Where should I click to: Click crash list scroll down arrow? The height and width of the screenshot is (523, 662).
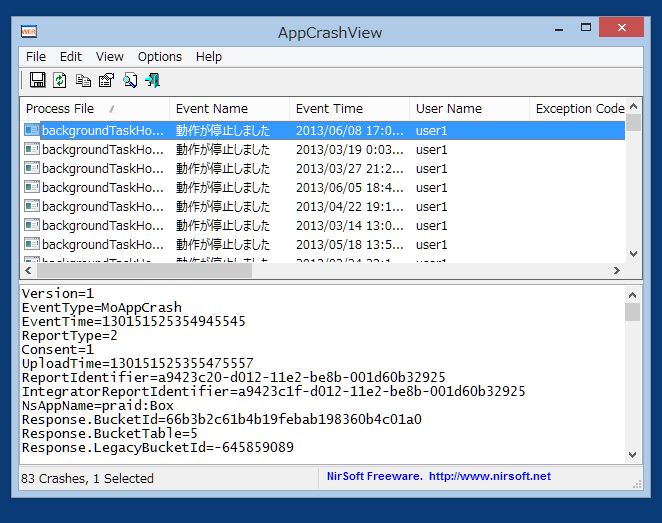[x=633, y=254]
